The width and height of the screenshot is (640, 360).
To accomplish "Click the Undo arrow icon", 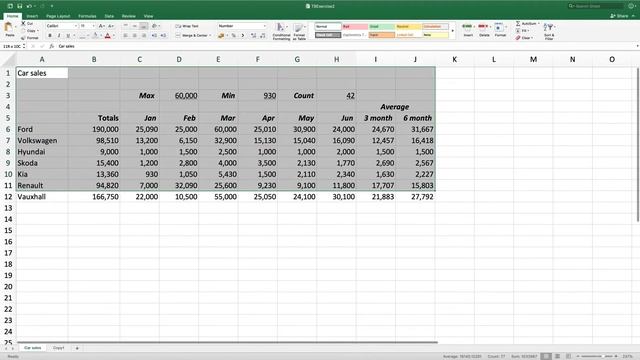I will [29, 6].
